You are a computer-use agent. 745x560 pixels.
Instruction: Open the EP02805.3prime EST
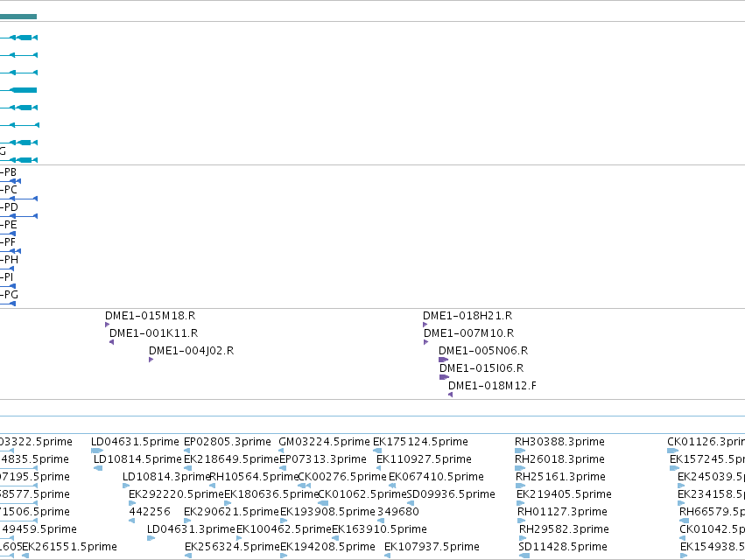click(227, 442)
